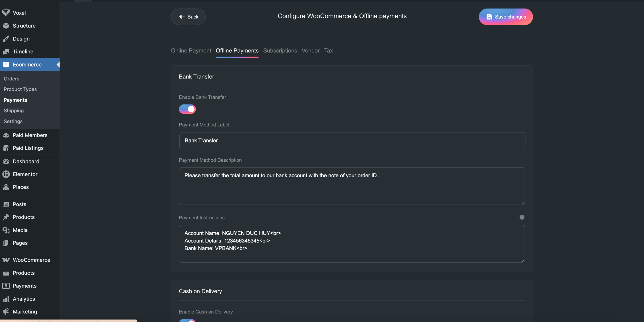Viewport: 644px width, 322px height.
Task: Click the Payment Instructions info icon
Action: (522, 217)
